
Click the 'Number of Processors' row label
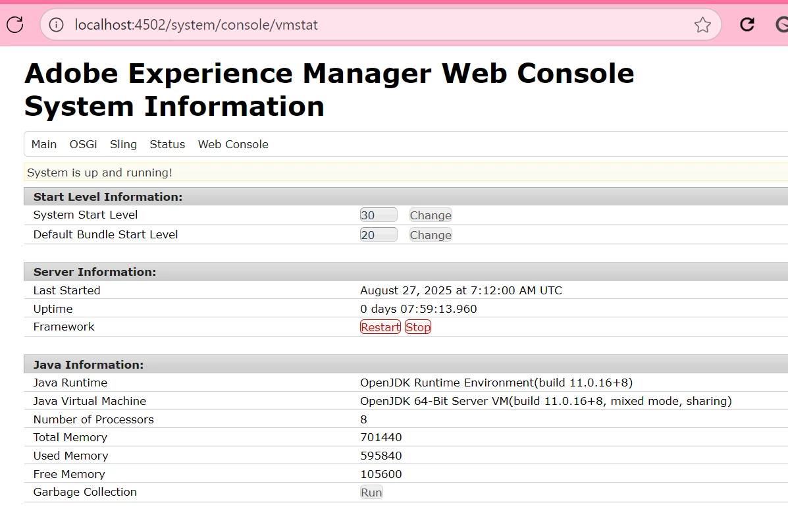pos(93,419)
